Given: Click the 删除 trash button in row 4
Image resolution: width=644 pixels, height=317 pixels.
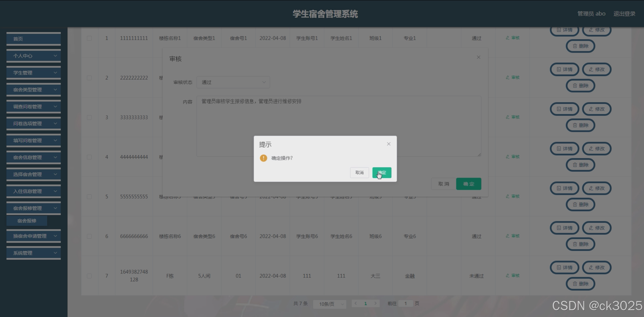Looking at the screenshot, I should pyautogui.click(x=580, y=165).
